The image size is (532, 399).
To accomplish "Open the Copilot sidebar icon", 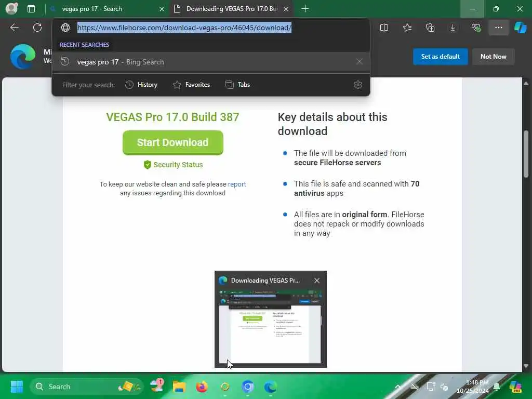I will pos(520,28).
